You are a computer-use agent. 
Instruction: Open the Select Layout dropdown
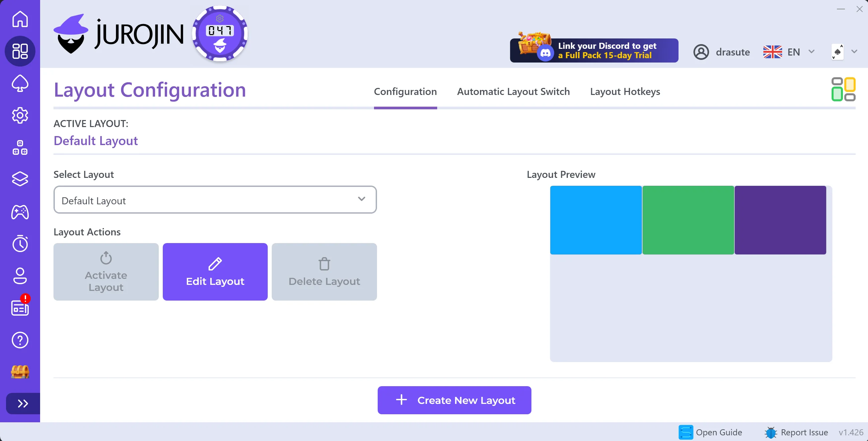215,200
